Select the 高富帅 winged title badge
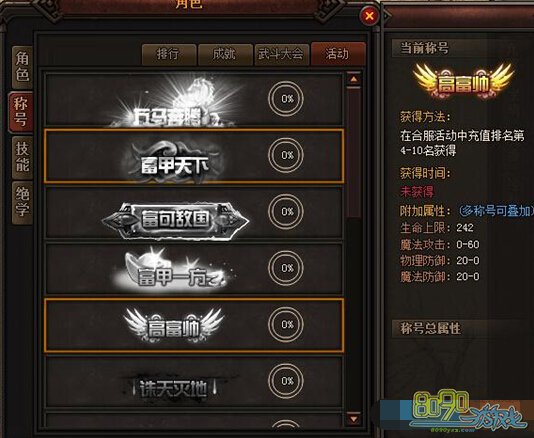The image size is (534, 438). click(x=174, y=325)
